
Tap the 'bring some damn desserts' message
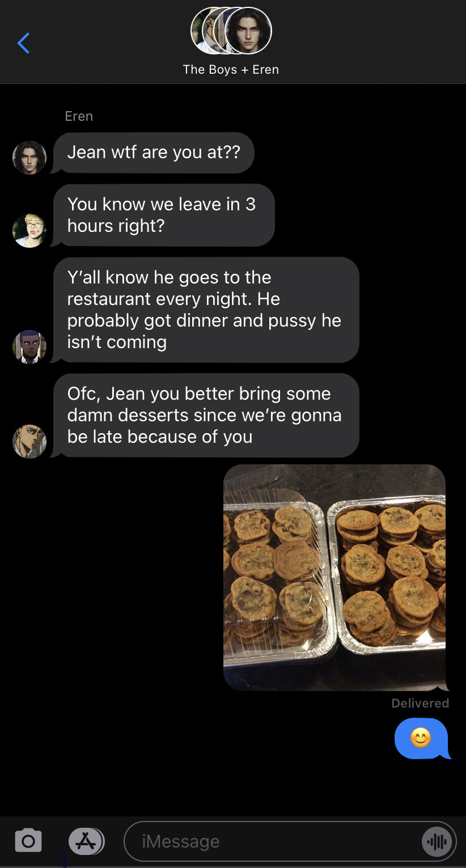206,415
